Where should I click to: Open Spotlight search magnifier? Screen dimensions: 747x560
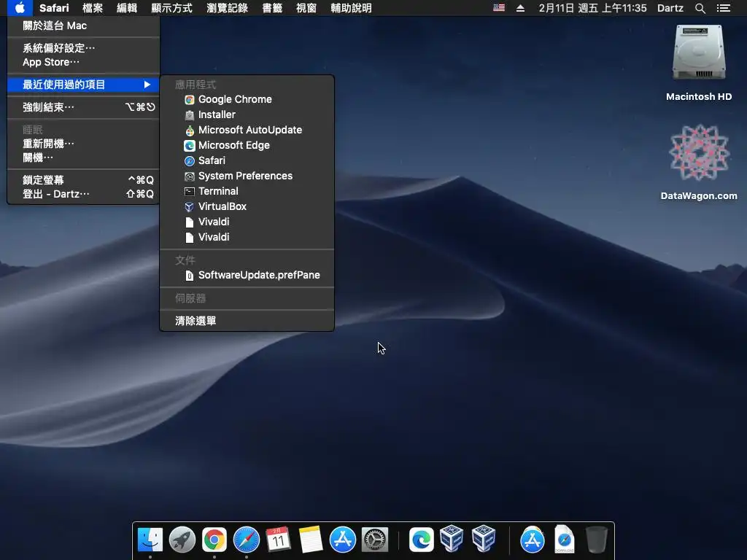(700, 8)
